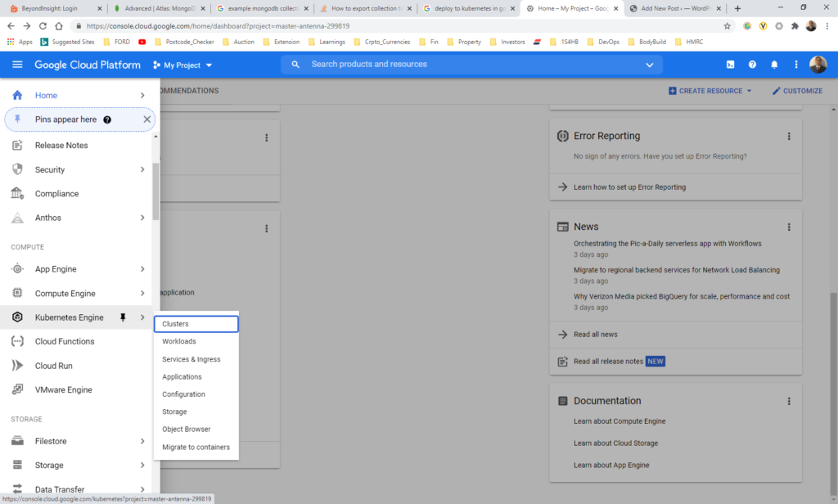This screenshot has width=838, height=504.
Task: Expand the search bar dropdown arrow
Action: coord(649,65)
